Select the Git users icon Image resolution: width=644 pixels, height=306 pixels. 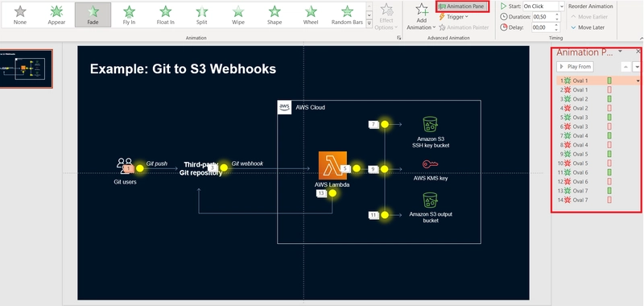(125, 165)
